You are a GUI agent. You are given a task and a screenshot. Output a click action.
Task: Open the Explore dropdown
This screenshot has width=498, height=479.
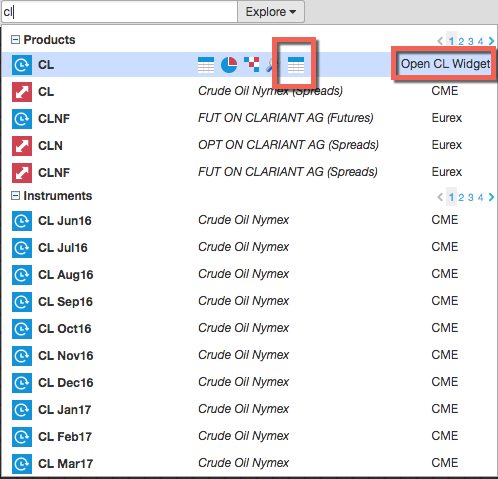pyautogui.click(x=271, y=12)
